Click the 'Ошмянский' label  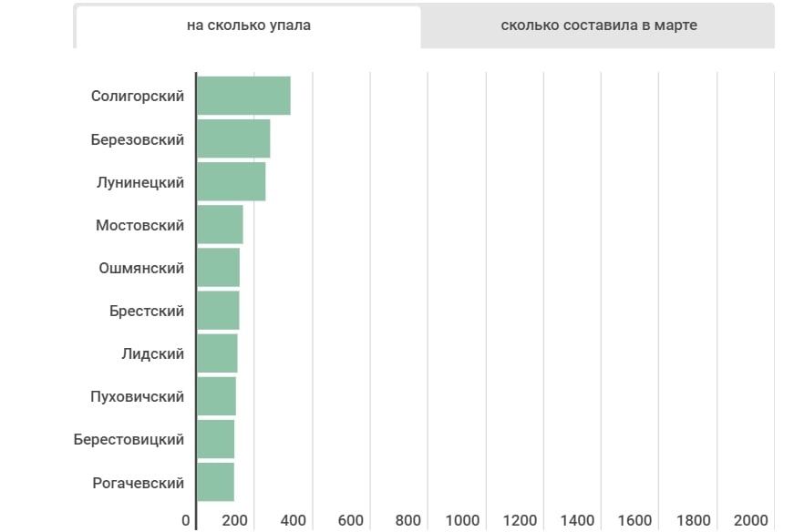141,269
